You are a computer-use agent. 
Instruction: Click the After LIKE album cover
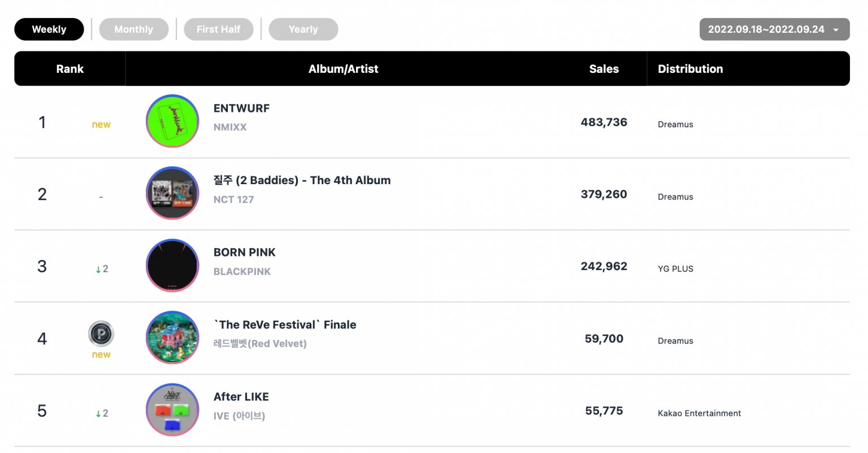point(172,410)
